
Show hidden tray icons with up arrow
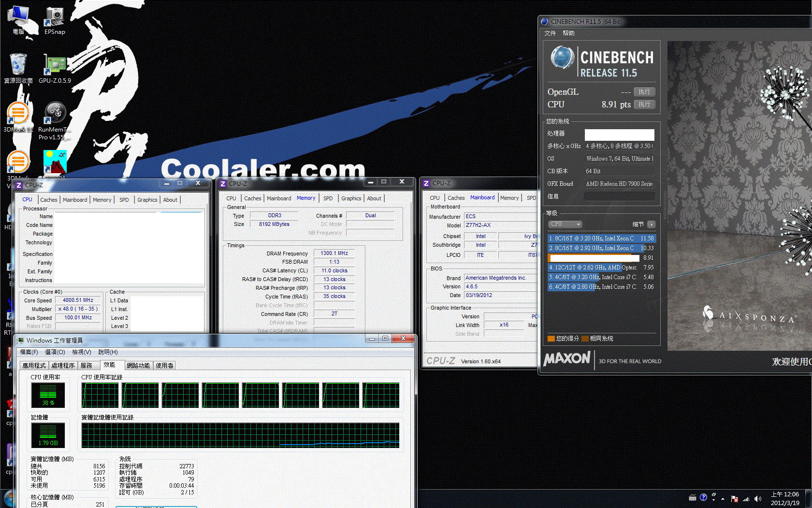click(723, 499)
